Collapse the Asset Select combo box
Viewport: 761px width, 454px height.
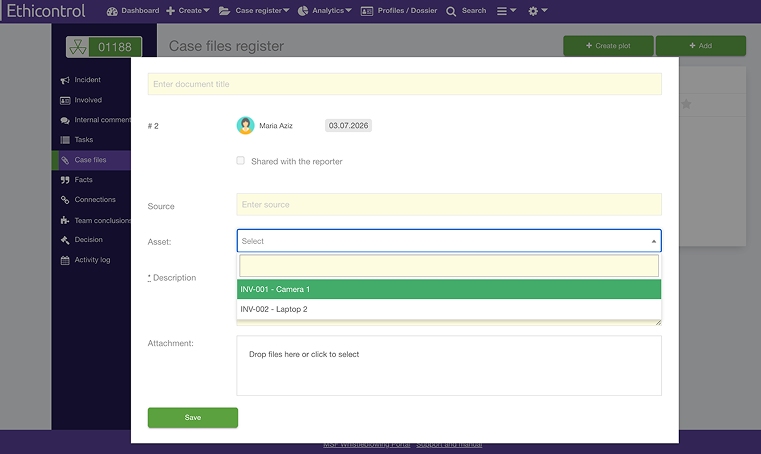coord(449,241)
